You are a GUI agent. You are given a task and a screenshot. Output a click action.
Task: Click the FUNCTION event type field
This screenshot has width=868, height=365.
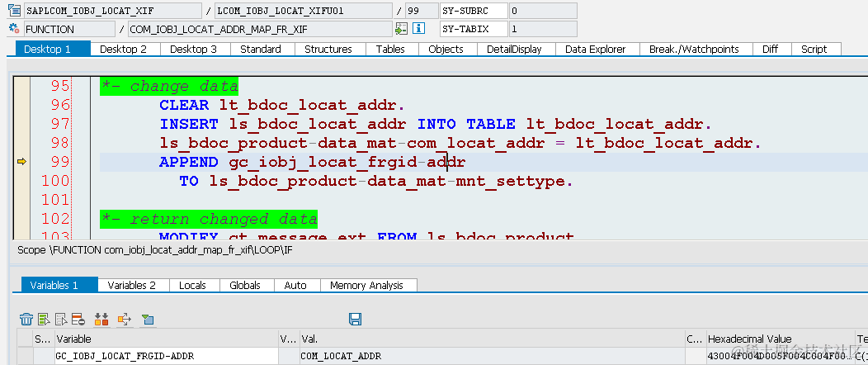pos(70,29)
